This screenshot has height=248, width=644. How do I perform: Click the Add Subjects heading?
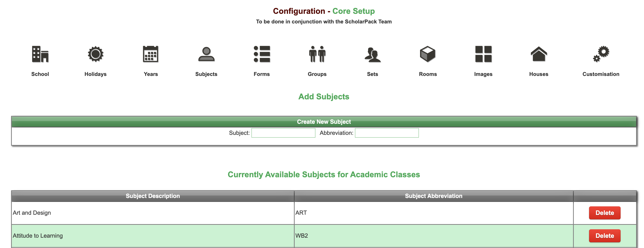tap(324, 97)
